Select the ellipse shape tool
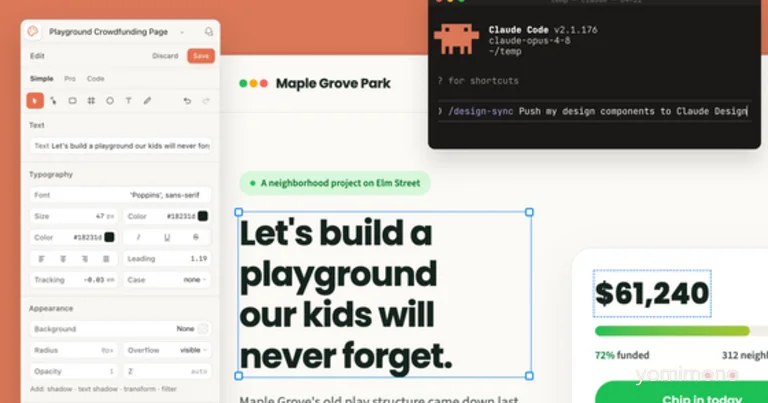The image size is (768, 403). tap(110, 100)
